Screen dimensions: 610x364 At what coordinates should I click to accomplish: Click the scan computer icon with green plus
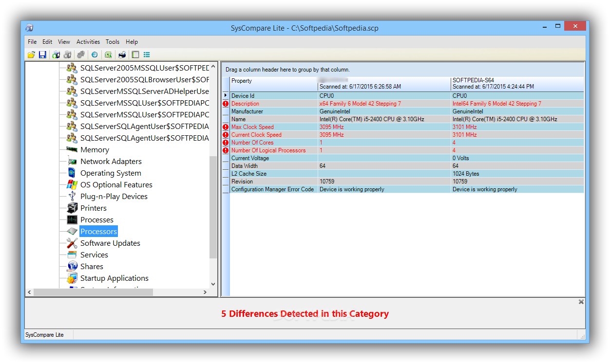point(56,55)
